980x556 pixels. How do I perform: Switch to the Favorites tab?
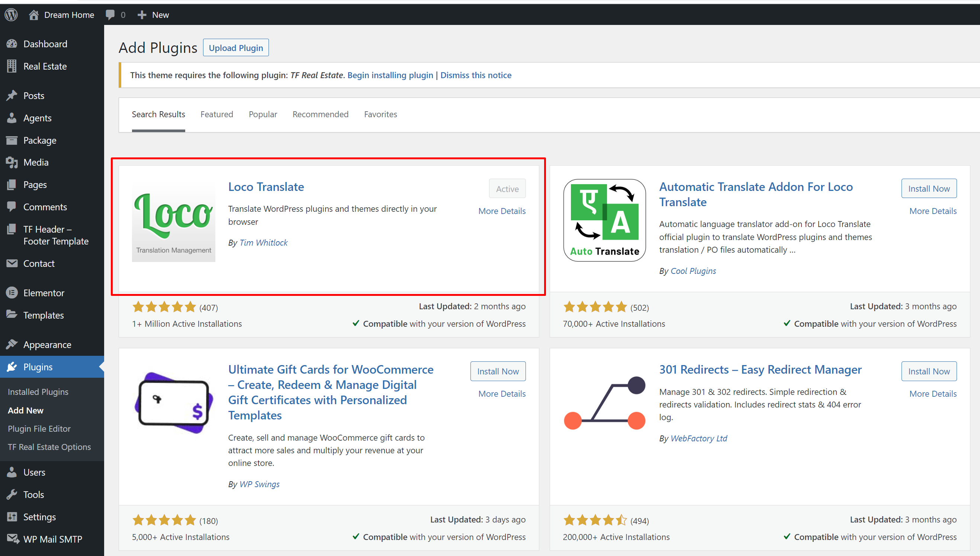point(380,114)
